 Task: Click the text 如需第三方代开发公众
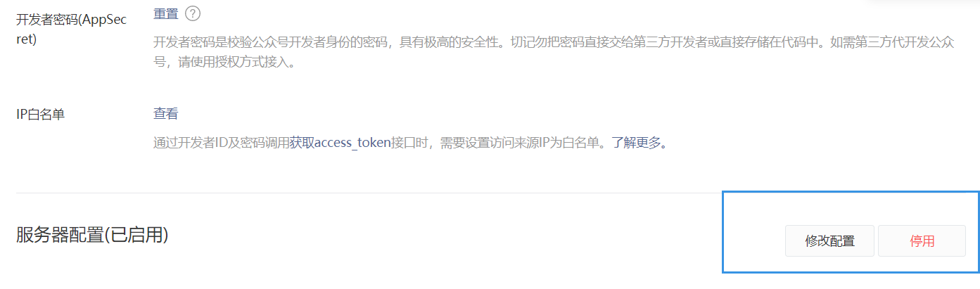pos(891,42)
